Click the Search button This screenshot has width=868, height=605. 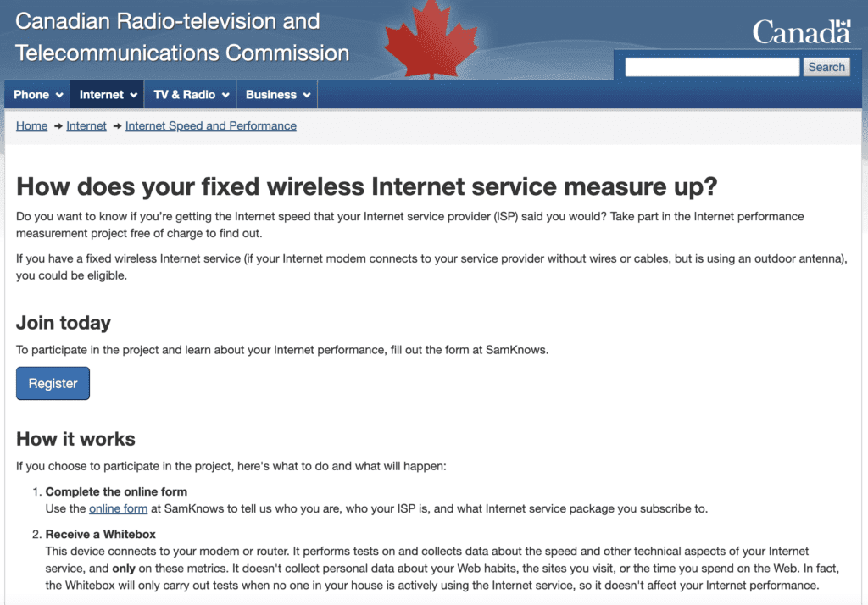pos(826,67)
